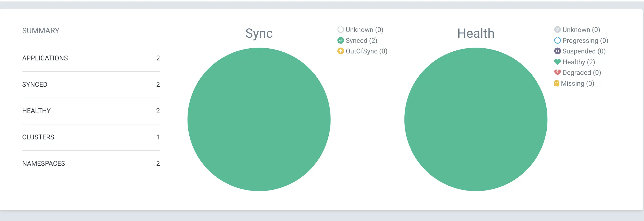Viewport: 644px width, 221px height.
Task: Click the Sync pie chart
Action: (x=259, y=120)
